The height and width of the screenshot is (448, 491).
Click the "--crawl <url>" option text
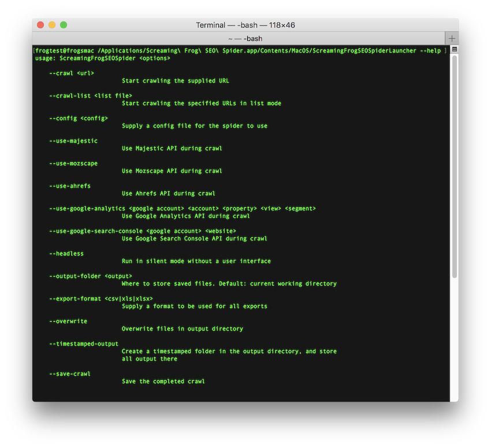[x=72, y=73]
